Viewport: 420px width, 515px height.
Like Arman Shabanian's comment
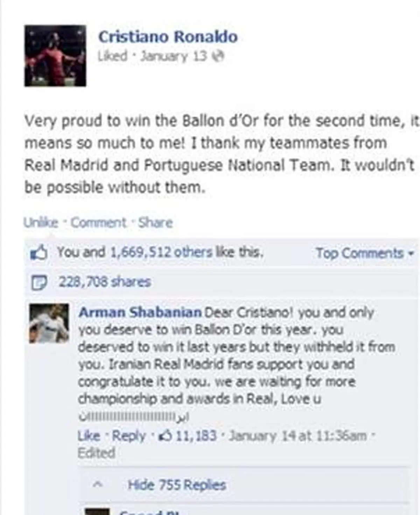[89, 436]
